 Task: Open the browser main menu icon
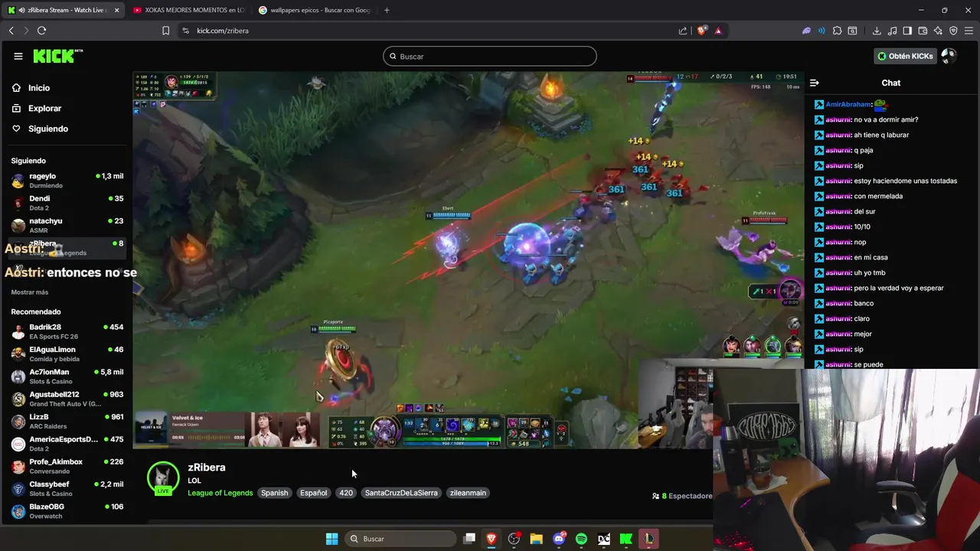(969, 31)
